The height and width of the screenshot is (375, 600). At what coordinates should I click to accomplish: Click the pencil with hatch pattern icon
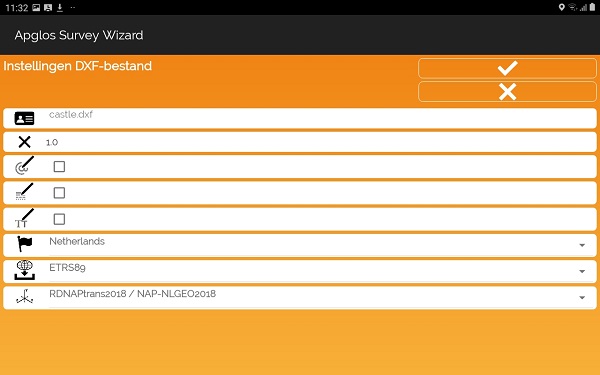[24, 192]
